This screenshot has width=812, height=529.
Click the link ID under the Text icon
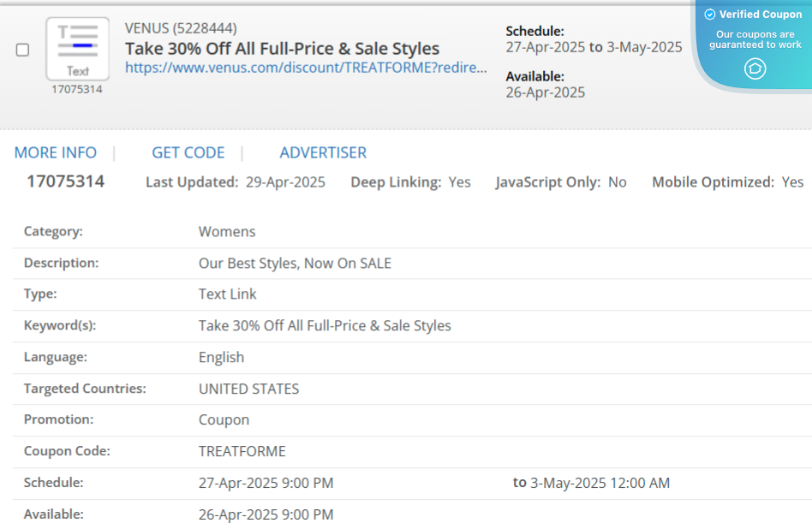(x=77, y=89)
